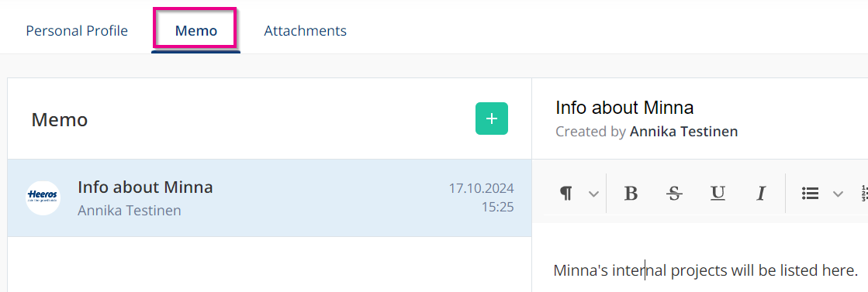868x292 pixels.
Task: Apply strikethrough to the memo text
Action: point(674,193)
